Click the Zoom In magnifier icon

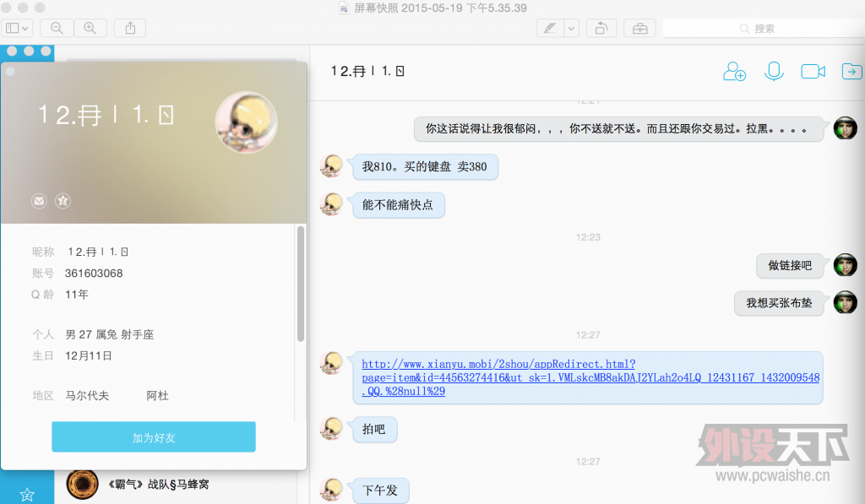pos(90,28)
